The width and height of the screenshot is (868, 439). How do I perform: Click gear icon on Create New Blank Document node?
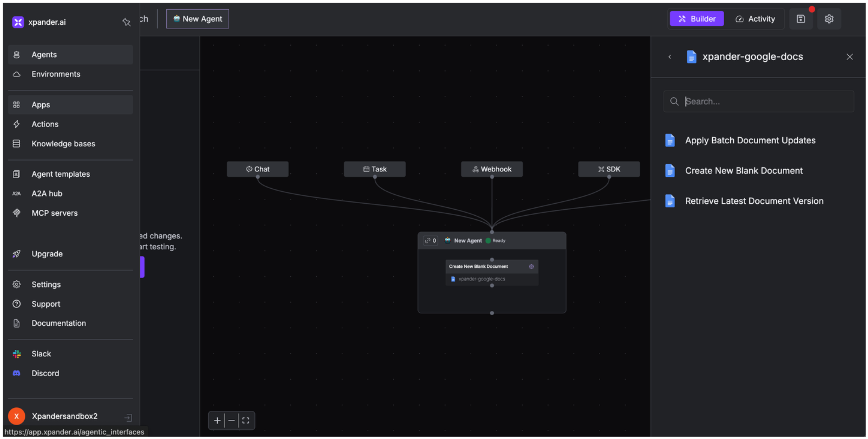[x=531, y=267]
